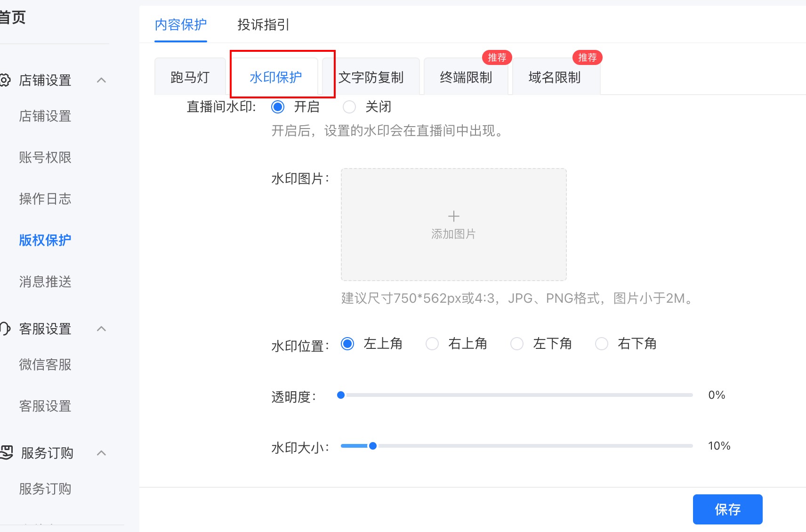Choose 左上角 watermark position
This screenshot has width=806, height=532.
tap(347, 344)
